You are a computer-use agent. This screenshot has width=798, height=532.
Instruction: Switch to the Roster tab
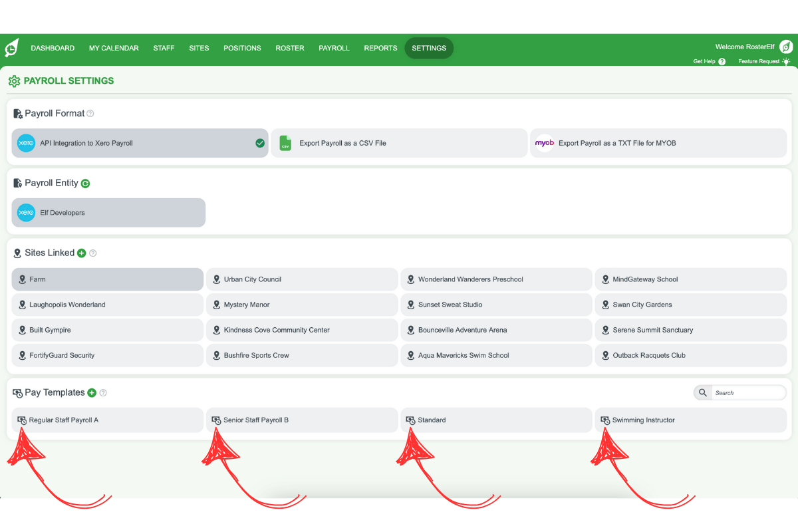pyautogui.click(x=290, y=48)
